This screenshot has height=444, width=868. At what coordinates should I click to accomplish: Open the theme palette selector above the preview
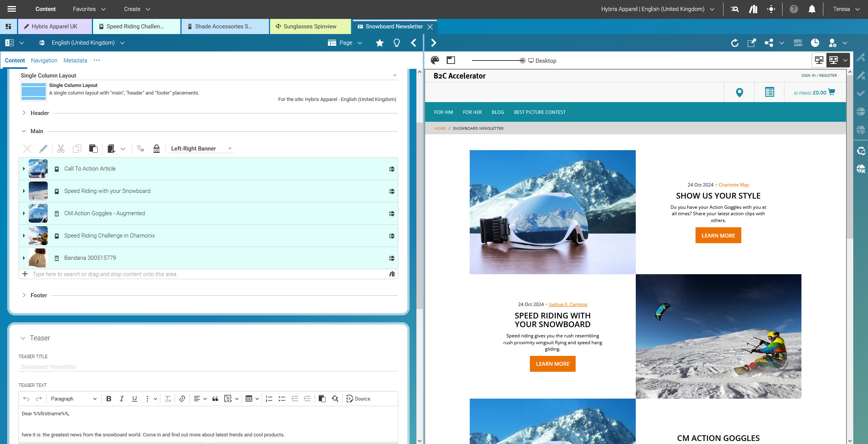coord(435,60)
